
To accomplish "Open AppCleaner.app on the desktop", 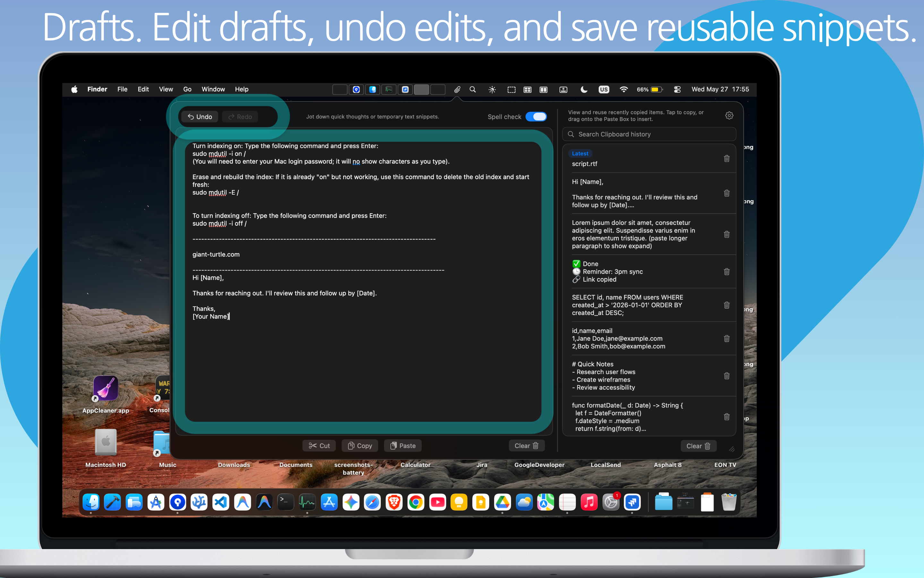I will [x=106, y=389].
